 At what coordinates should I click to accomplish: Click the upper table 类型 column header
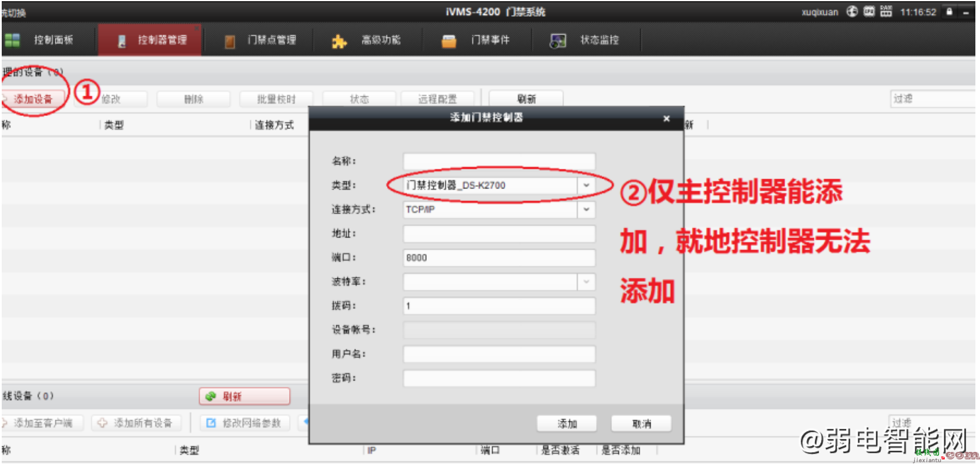click(114, 125)
